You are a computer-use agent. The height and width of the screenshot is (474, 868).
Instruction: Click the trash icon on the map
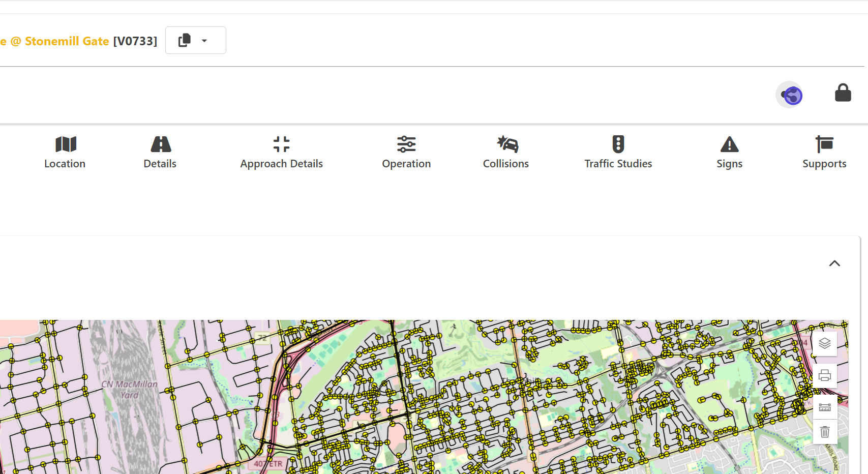coord(825,432)
